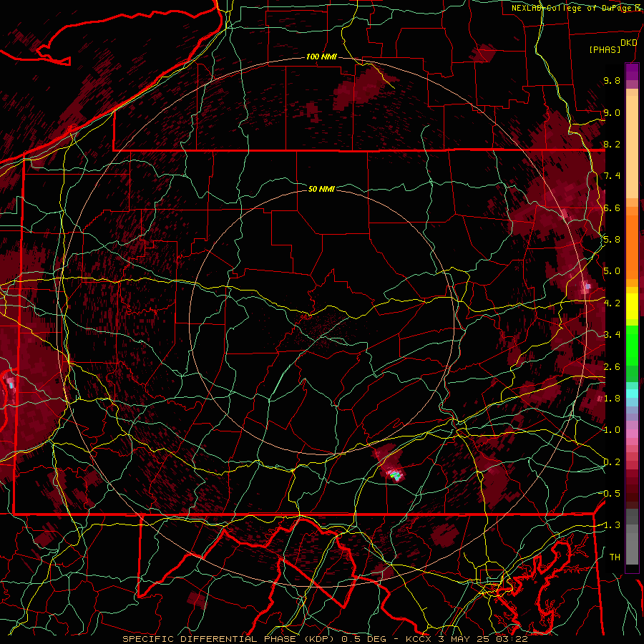Click the bright KDP echo on the west edge
The image size is (644, 644).
[x=11, y=384]
